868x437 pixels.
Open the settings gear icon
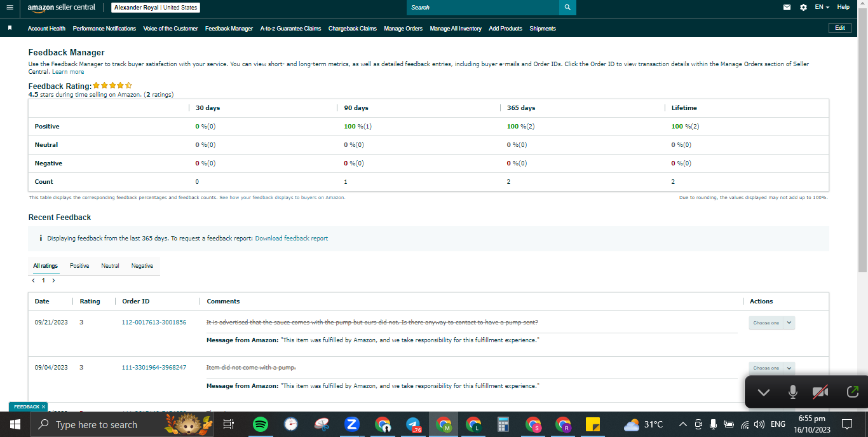[803, 7]
